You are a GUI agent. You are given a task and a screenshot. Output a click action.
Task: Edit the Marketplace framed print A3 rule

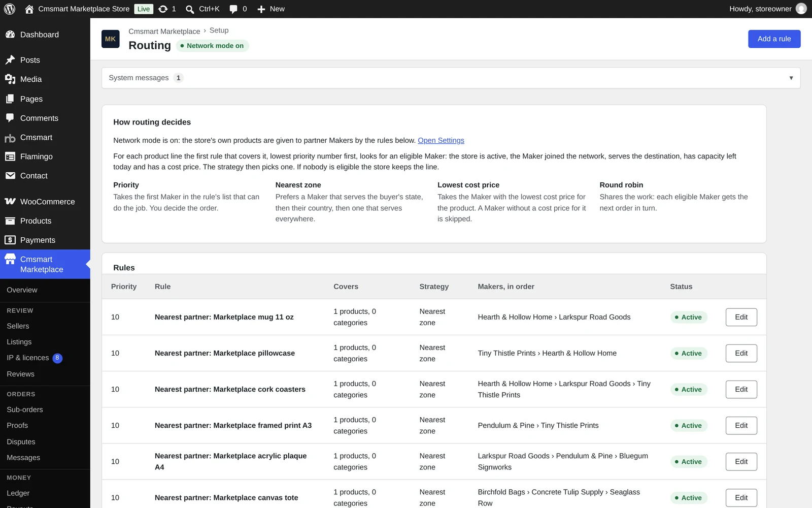pos(741,425)
